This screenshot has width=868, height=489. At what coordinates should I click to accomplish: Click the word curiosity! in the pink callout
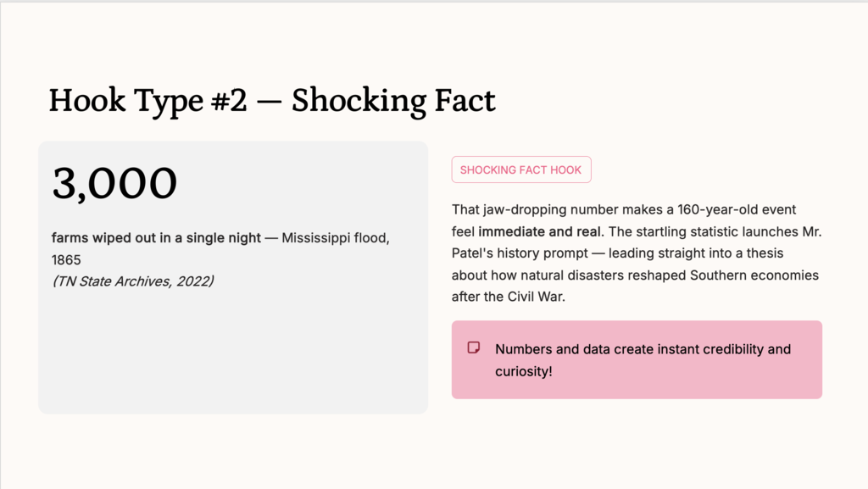point(523,371)
